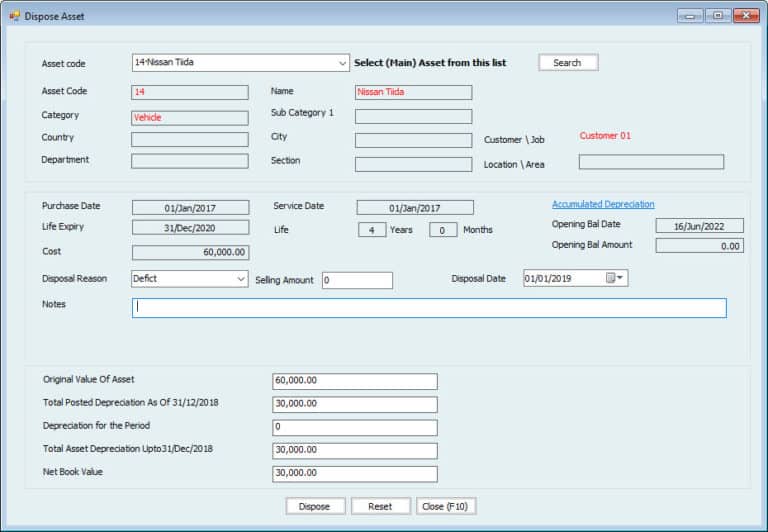Image resolution: width=768 pixels, height=532 pixels.
Task: Click the Category field showing Vehicle
Action: click(x=190, y=118)
